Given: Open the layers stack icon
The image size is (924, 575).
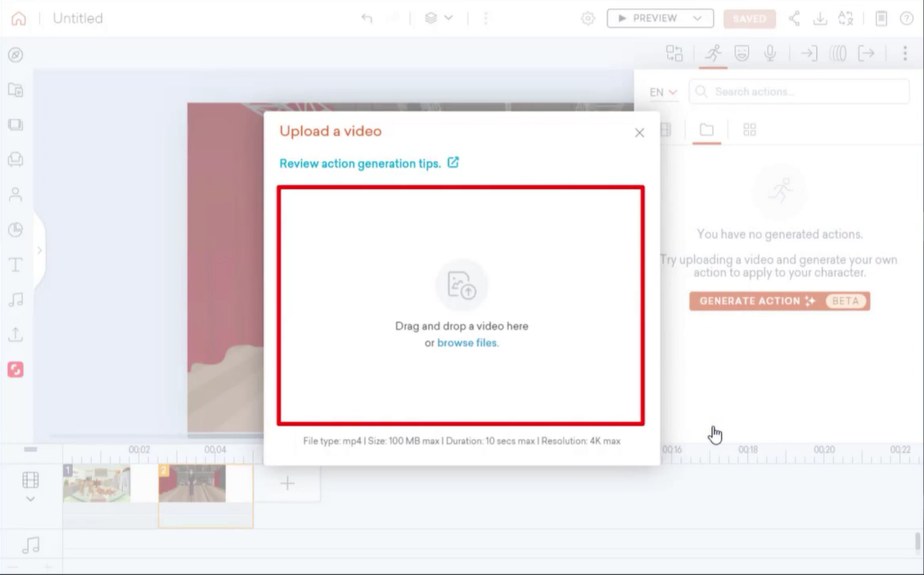Looking at the screenshot, I should (x=430, y=18).
